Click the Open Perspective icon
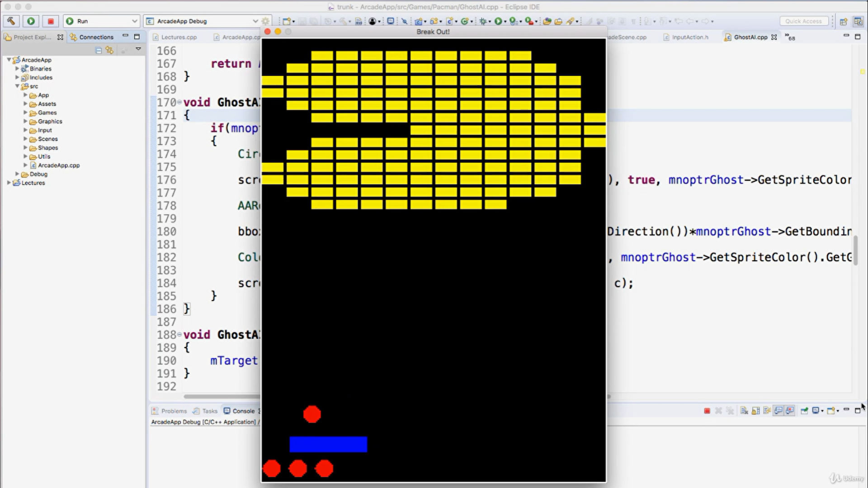Screen dimensions: 868x488 pyautogui.click(x=844, y=21)
